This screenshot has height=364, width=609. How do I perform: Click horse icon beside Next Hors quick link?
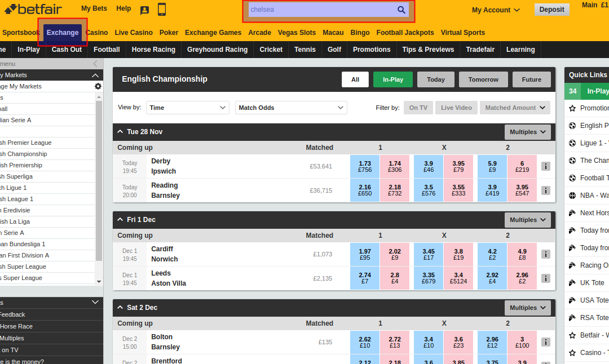(572, 213)
